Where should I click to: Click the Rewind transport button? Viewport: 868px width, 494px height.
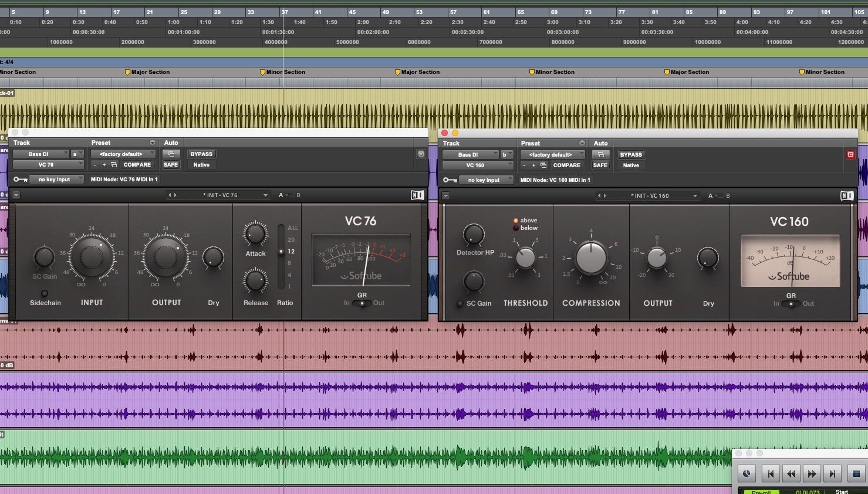(791, 473)
